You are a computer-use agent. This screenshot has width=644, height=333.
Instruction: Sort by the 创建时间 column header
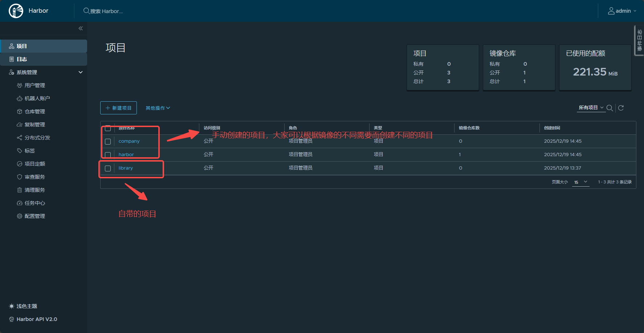[x=552, y=128]
